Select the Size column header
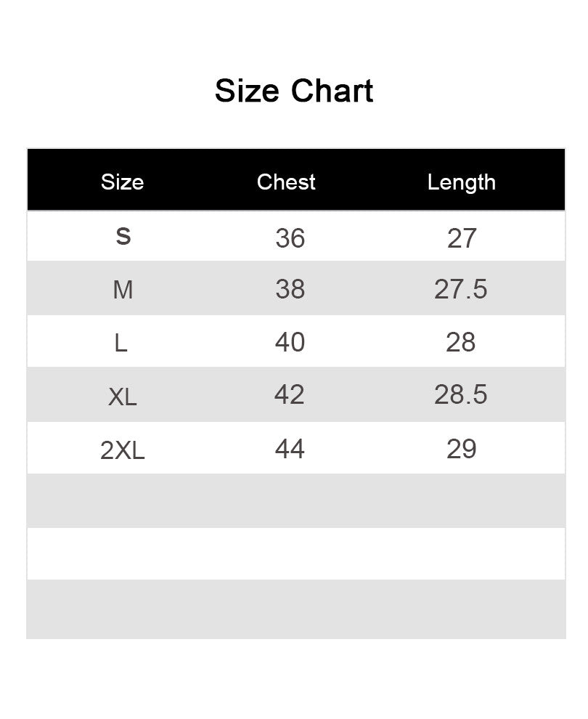This screenshot has width=588, height=719. pos(122,182)
